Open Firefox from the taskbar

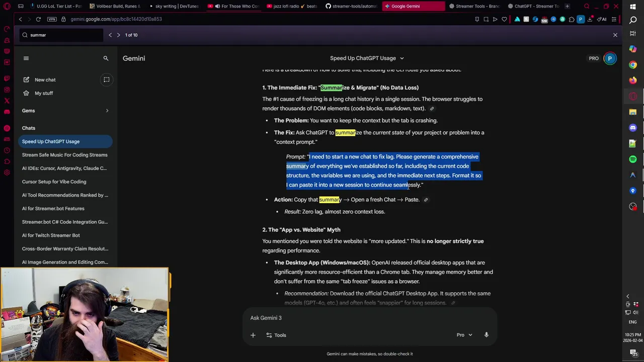(633, 80)
